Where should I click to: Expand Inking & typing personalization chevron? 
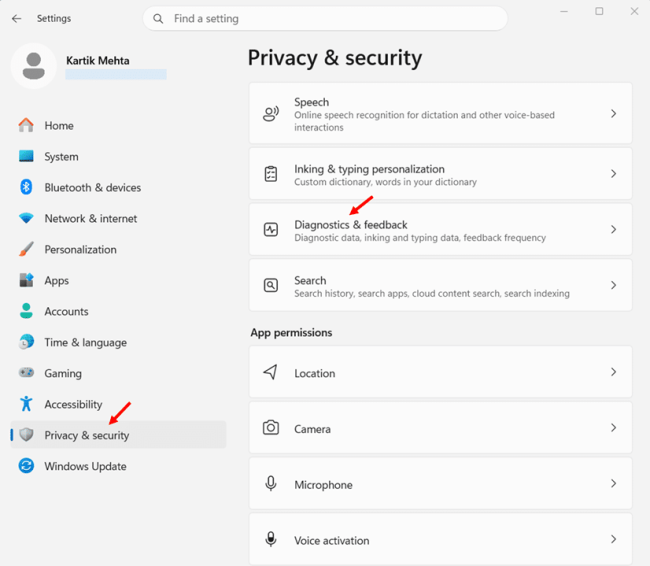point(614,174)
